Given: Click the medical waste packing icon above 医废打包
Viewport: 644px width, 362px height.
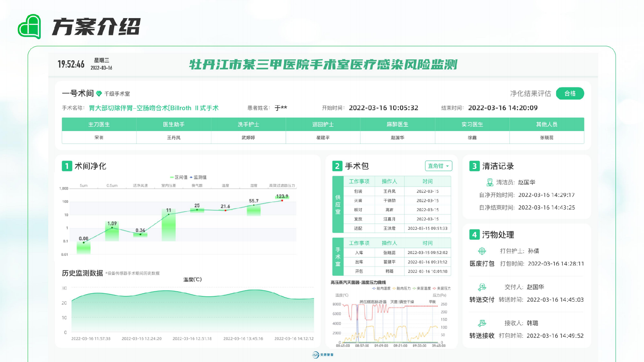Looking at the screenshot, I should pos(482,251).
